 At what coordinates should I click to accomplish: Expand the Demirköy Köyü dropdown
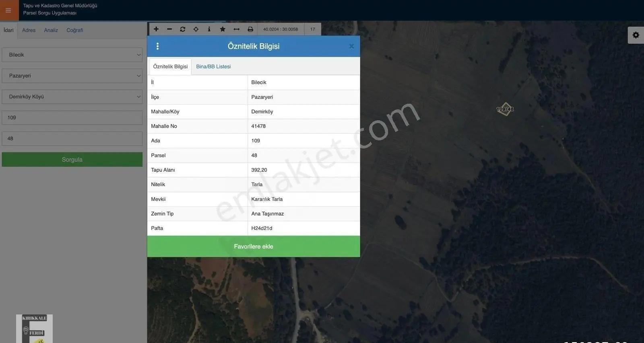click(72, 97)
